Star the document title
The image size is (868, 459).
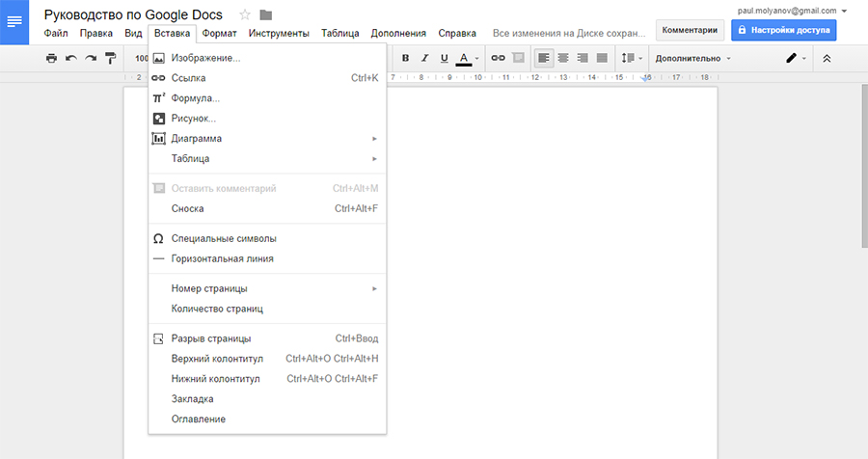click(245, 15)
